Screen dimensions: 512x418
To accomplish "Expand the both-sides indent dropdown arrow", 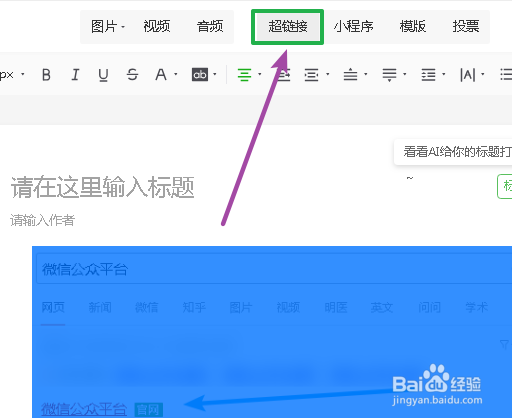I will click(x=328, y=74).
